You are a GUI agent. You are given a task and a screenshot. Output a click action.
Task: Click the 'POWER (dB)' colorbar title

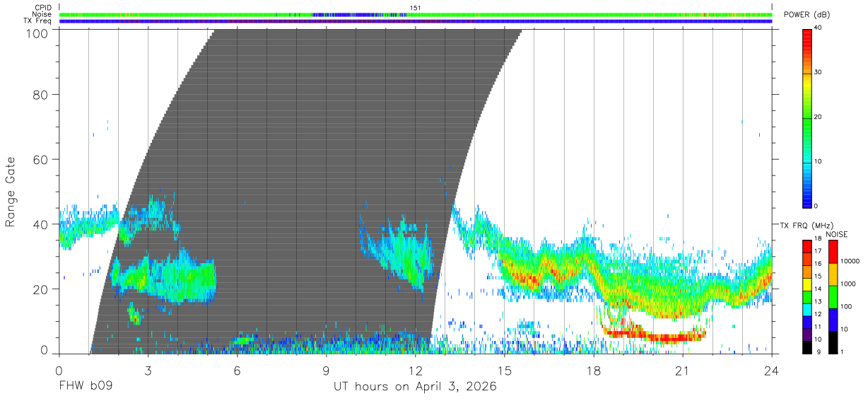[807, 15]
